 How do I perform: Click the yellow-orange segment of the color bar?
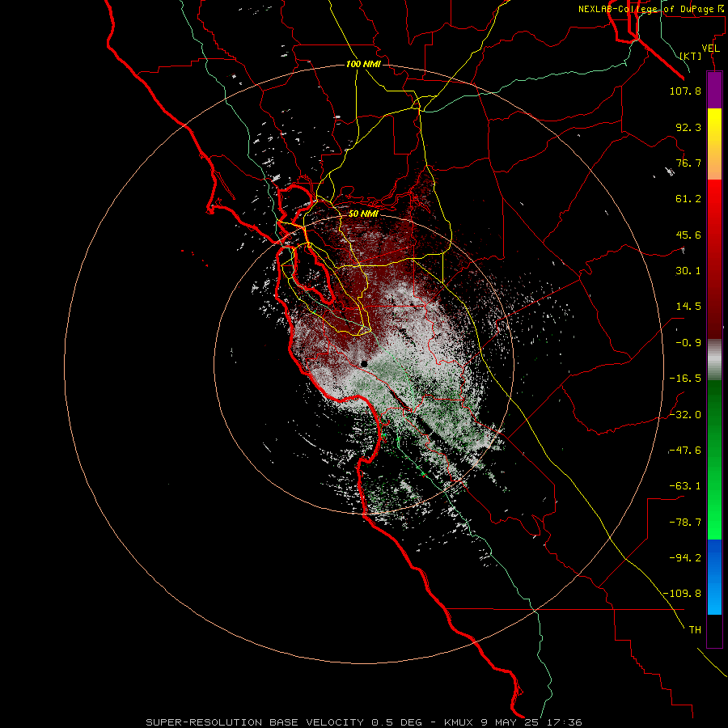point(714,144)
